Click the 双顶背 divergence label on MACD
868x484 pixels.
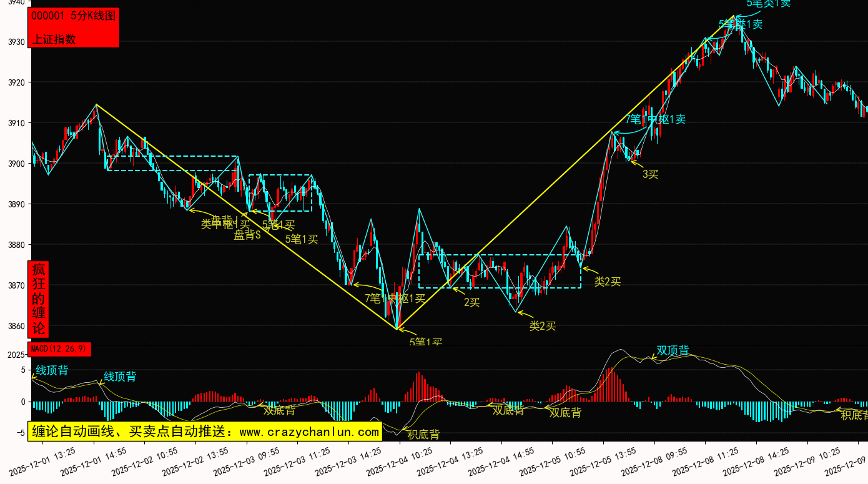673,350
